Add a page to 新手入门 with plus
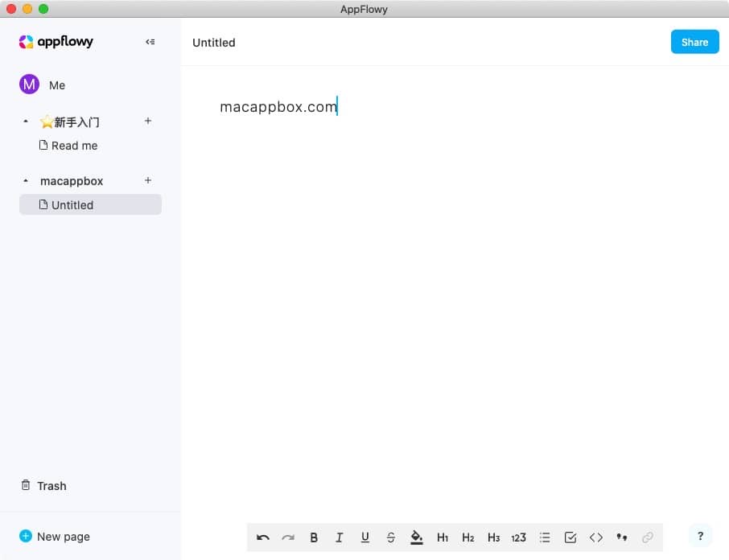The image size is (729, 560). (x=148, y=121)
